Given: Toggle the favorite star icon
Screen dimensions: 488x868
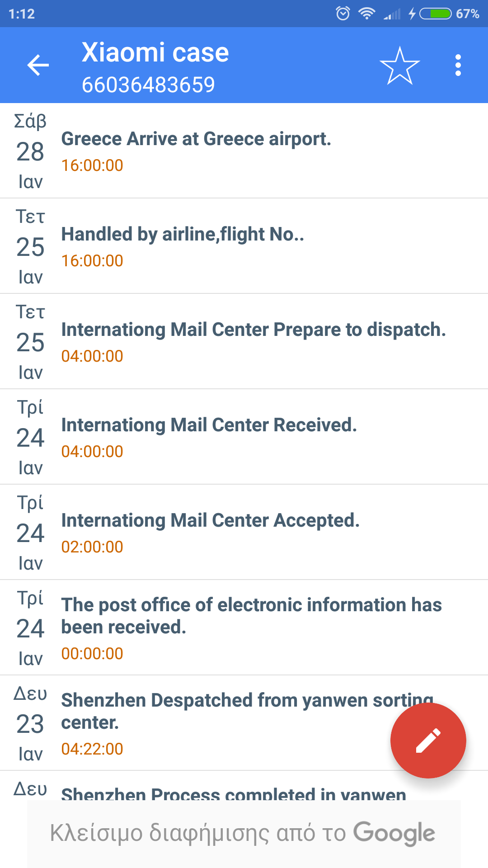Looking at the screenshot, I should (x=399, y=66).
